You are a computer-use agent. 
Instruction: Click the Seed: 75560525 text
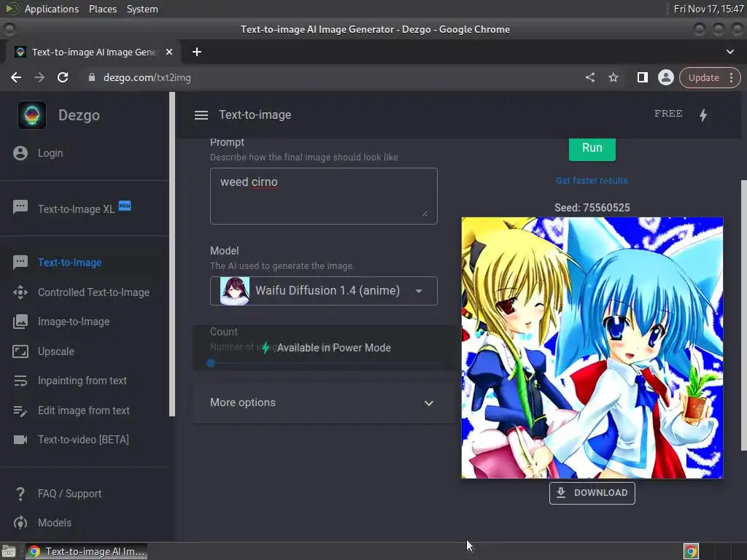pos(592,208)
